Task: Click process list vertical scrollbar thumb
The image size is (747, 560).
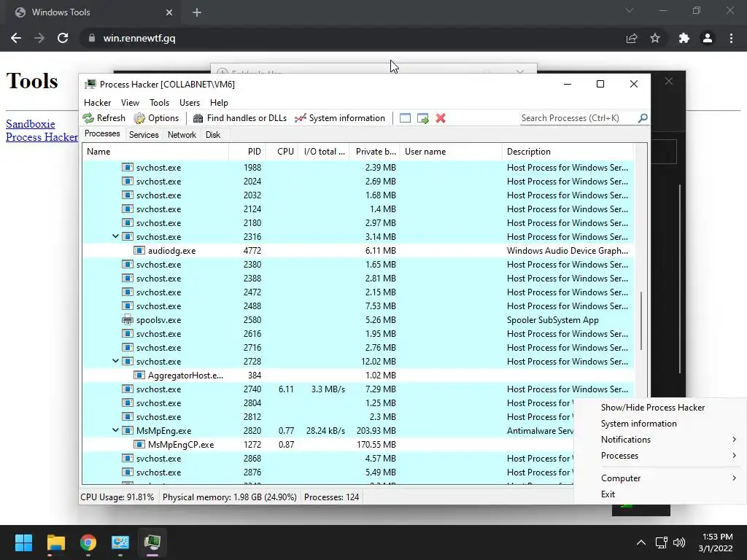Action: 641,321
